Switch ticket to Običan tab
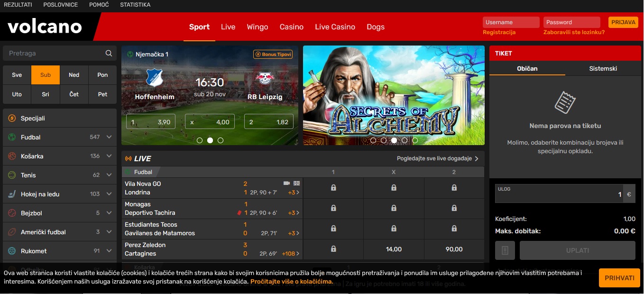This screenshot has width=644, height=294. 527,68
